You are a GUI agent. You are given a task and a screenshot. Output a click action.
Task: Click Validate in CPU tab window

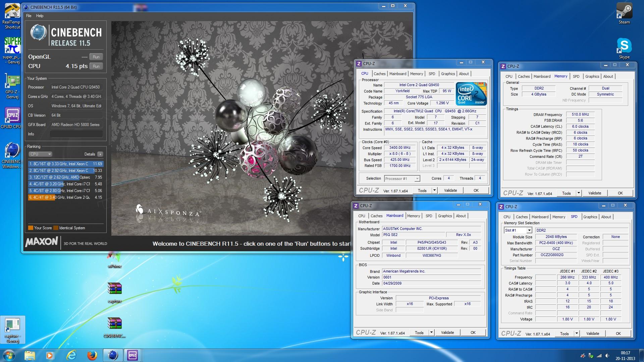point(450,190)
